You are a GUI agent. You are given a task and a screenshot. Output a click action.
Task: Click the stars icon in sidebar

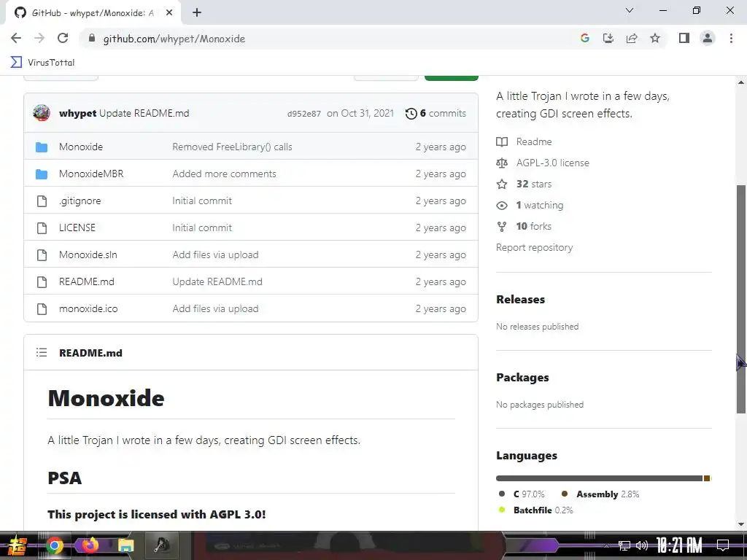click(502, 184)
